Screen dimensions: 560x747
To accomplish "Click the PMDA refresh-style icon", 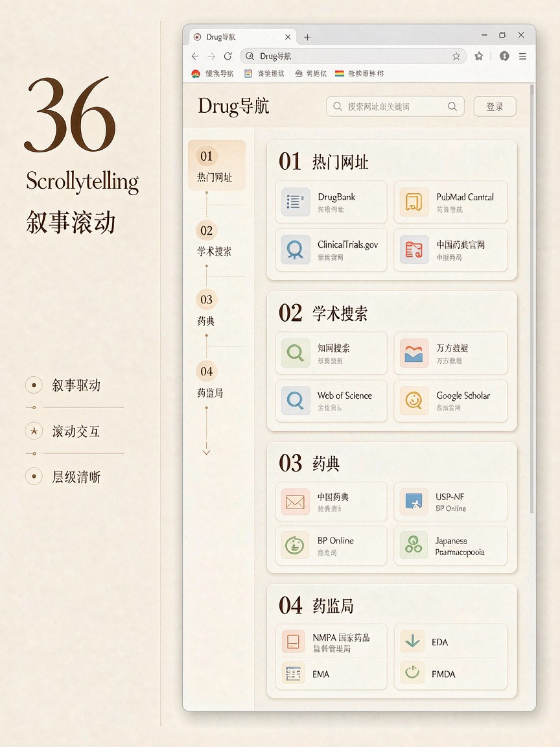I will (412, 673).
